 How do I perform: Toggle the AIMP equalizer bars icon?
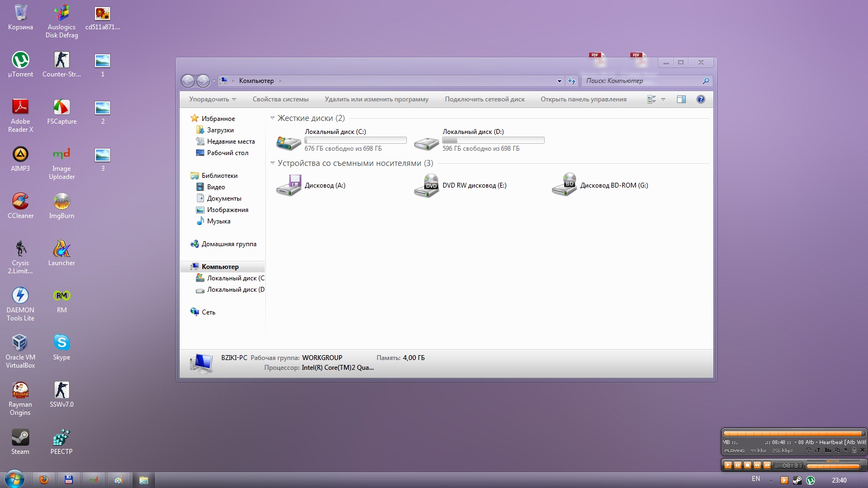(828, 450)
